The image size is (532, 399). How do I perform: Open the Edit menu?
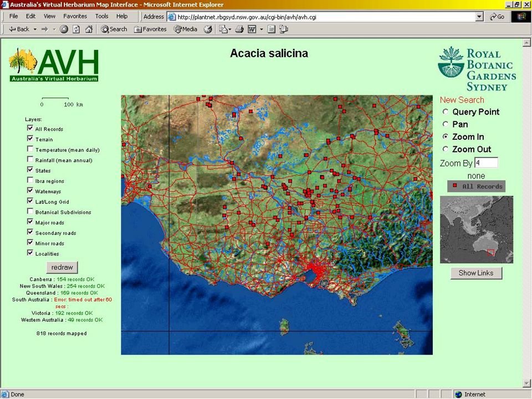tap(30, 16)
